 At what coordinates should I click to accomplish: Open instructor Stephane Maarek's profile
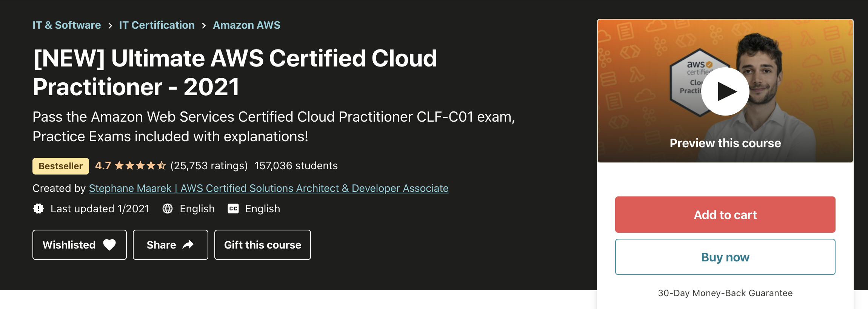click(268, 188)
